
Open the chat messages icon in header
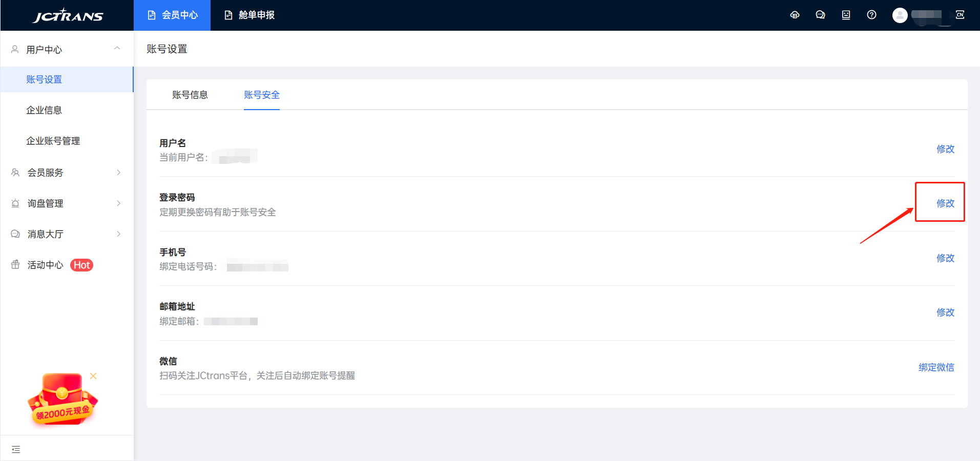[820, 15]
